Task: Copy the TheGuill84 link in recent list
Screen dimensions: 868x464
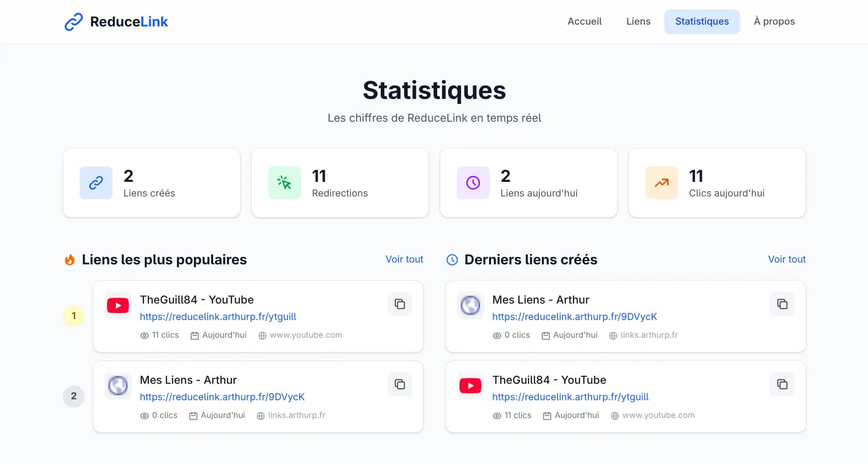Action: click(782, 384)
